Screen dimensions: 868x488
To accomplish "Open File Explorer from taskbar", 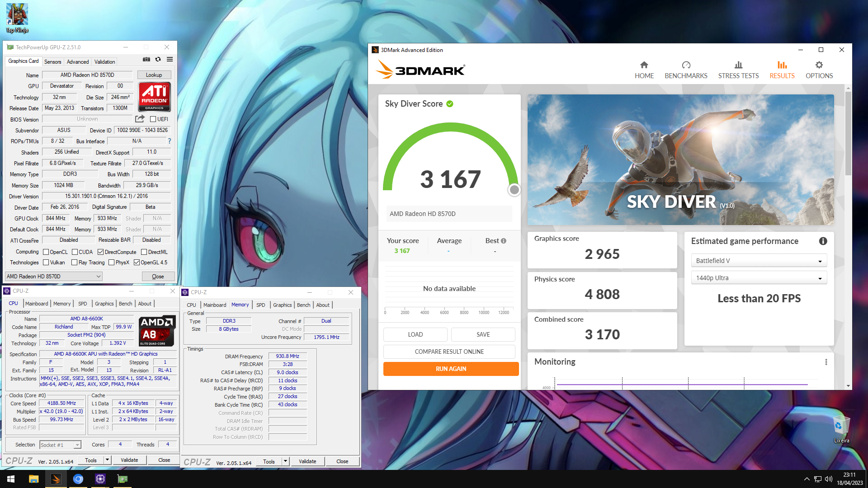I will pyautogui.click(x=33, y=479).
